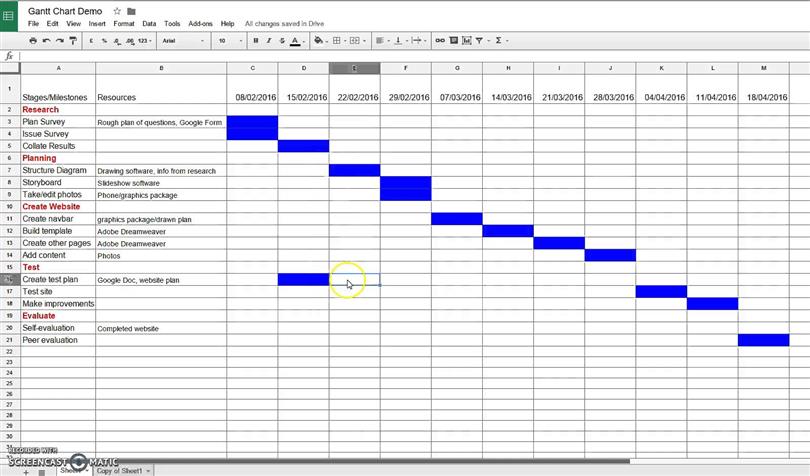
Task: Move file using the folder icon
Action: pyautogui.click(x=131, y=11)
